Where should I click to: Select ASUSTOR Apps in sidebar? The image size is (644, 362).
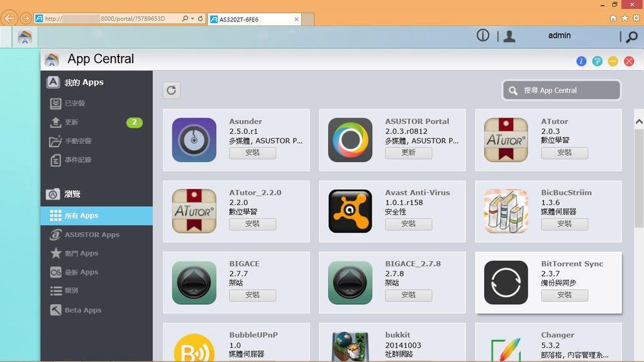96,235
